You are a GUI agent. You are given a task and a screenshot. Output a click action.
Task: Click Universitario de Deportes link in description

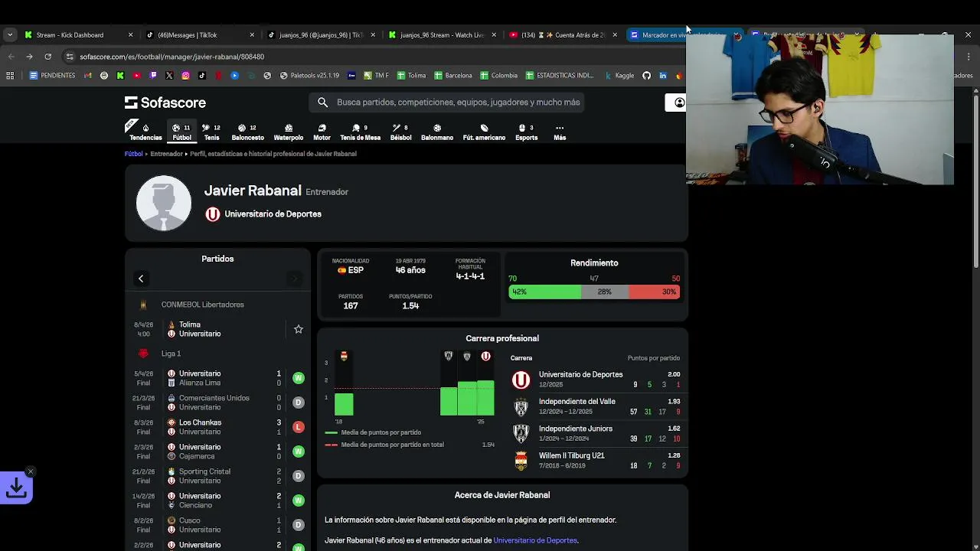click(x=535, y=540)
